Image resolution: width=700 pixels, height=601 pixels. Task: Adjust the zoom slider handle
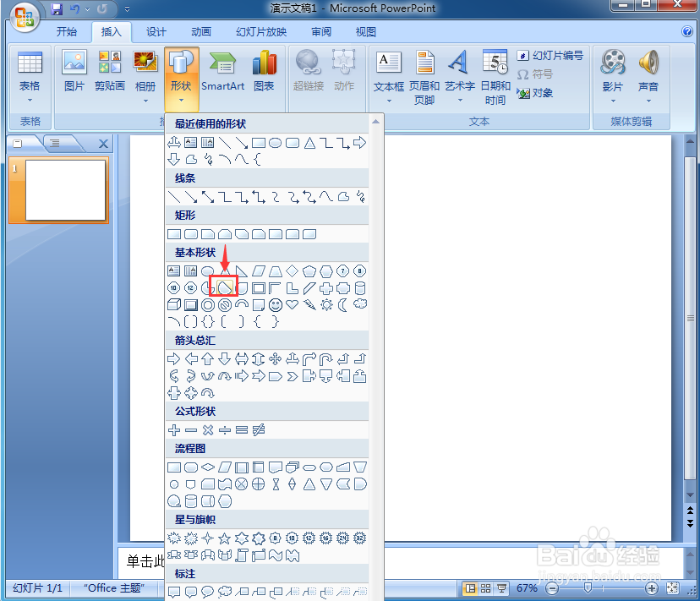588,588
